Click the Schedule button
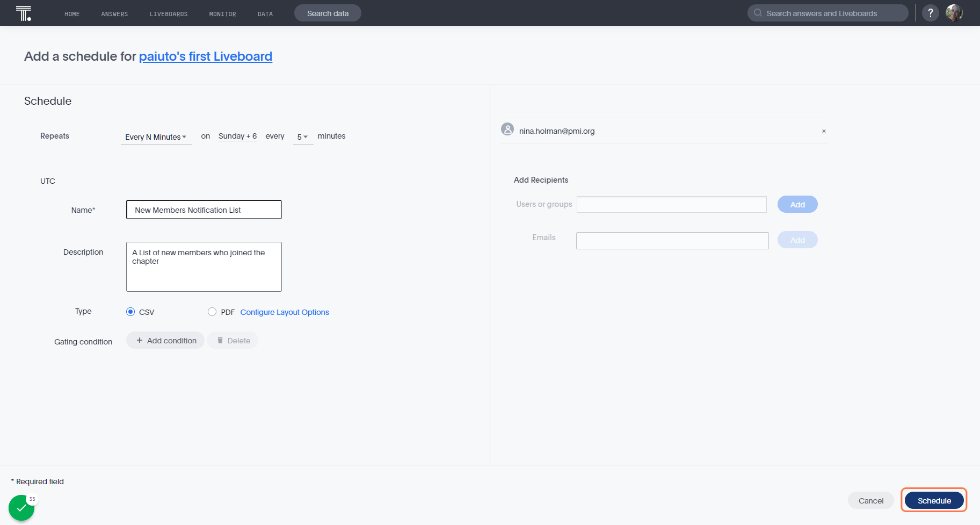Screen dimensions: 980x525 pyautogui.click(x=934, y=500)
